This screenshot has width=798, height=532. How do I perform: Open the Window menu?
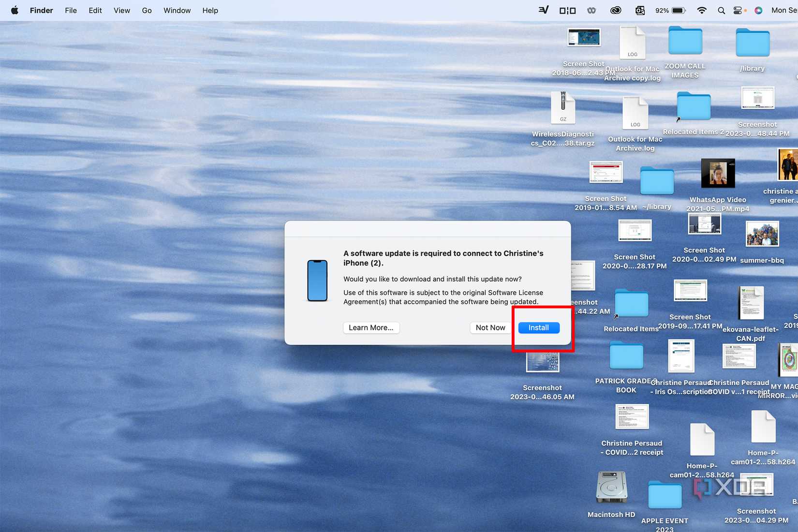tap(177, 10)
